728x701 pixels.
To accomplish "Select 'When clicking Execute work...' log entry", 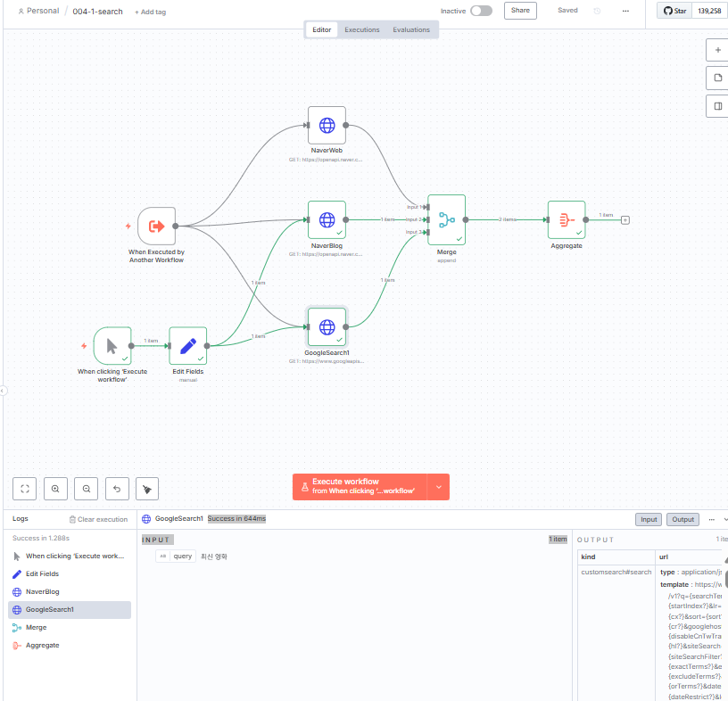I will point(70,557).
